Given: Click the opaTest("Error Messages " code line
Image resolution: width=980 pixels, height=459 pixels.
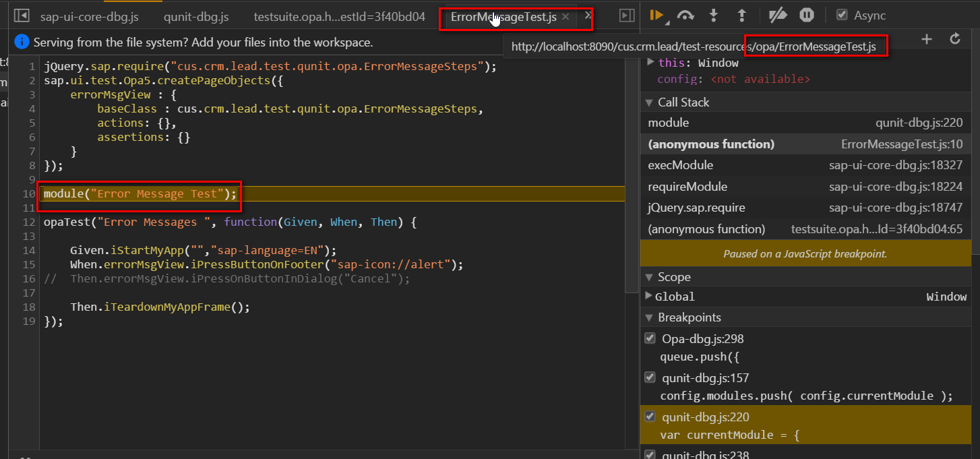Looking at the screenshot, I should 231,222.
